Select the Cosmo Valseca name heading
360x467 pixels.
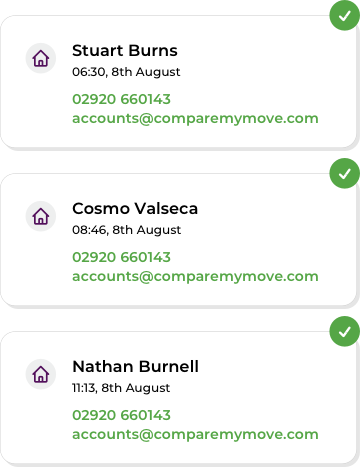[135, 209]
